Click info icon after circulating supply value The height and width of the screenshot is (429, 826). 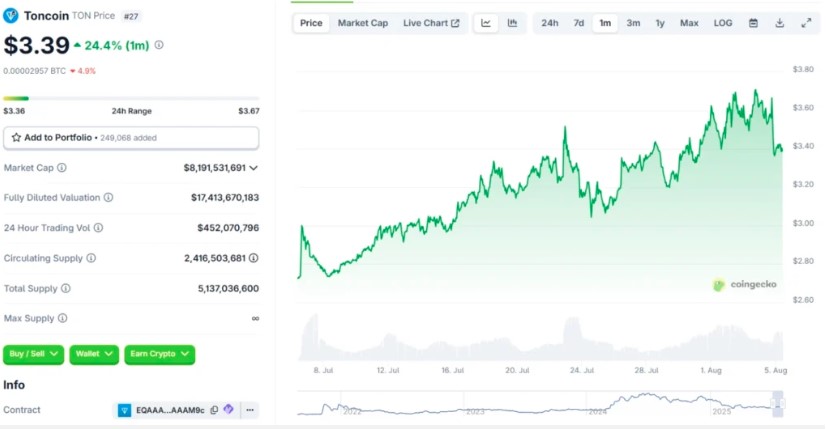pyautogui.click(x=253, y=258)
